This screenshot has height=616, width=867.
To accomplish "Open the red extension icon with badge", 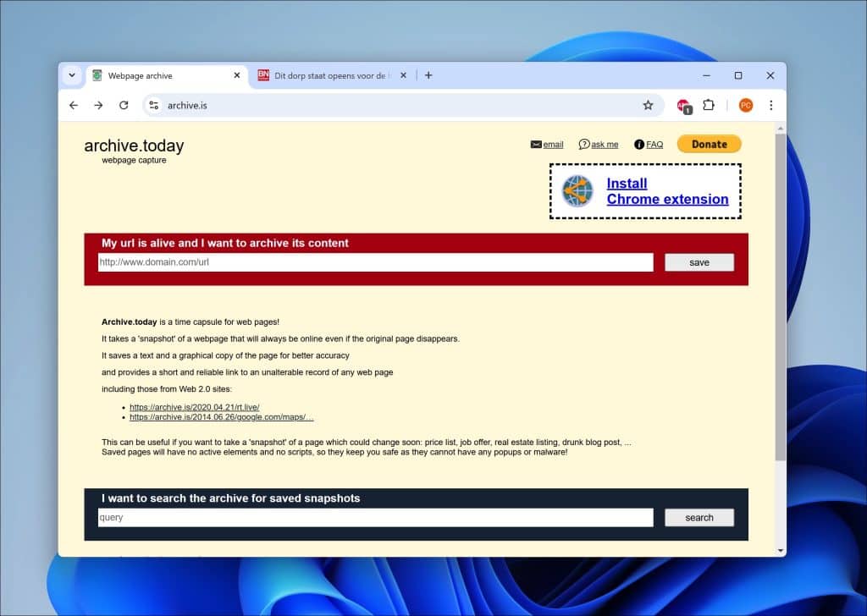I will tap(684, 106).
